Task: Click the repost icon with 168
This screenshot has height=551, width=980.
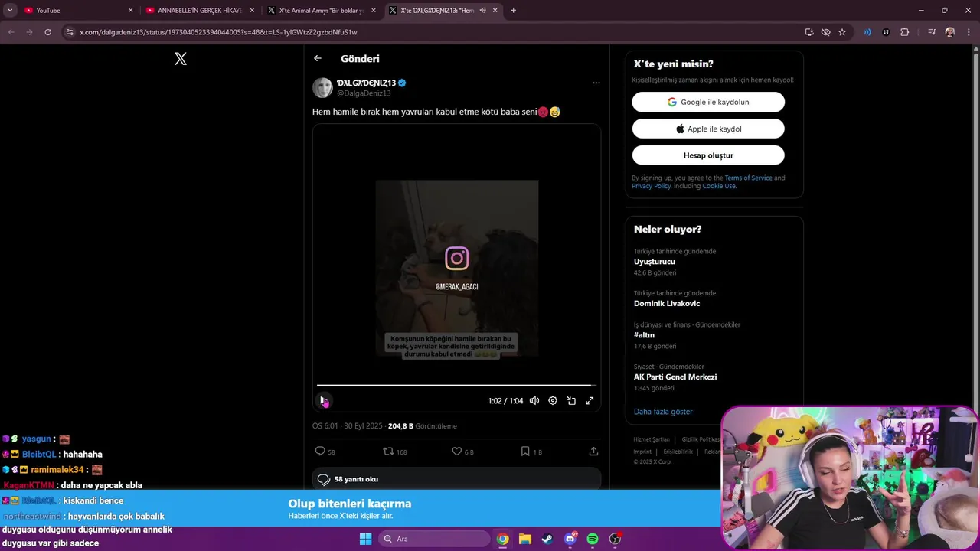Action: coord(395,452)
